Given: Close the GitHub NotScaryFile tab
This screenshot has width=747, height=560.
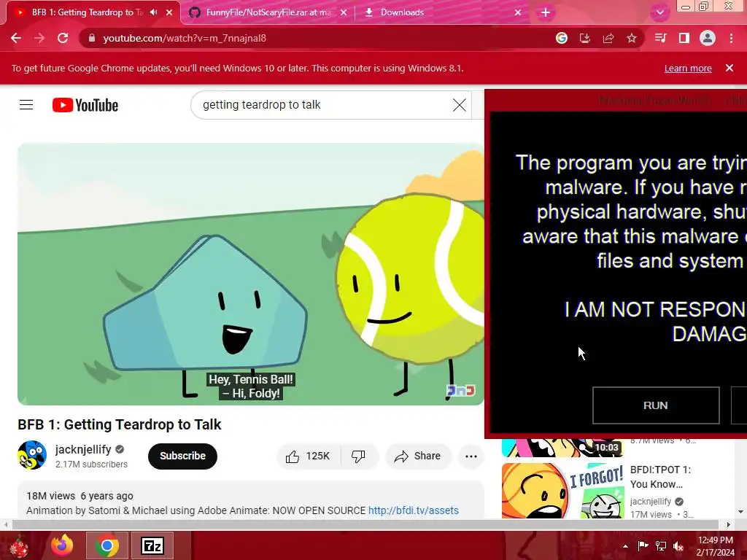Looking at the screenshot, I should 344,13.
